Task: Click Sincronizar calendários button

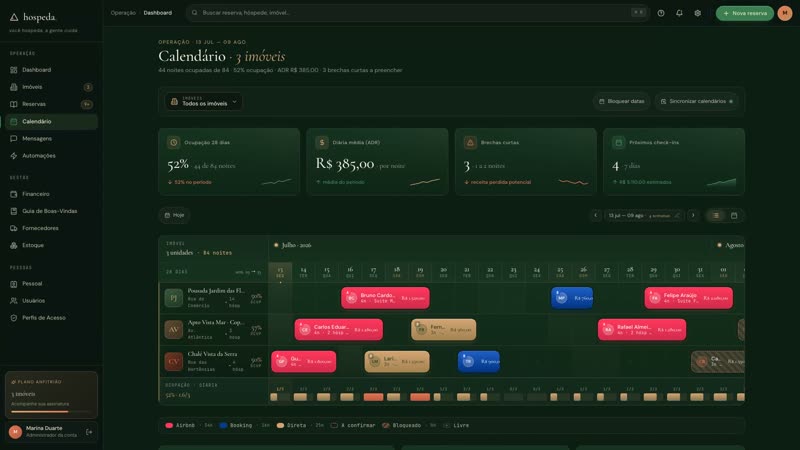Action: point(696,102)
